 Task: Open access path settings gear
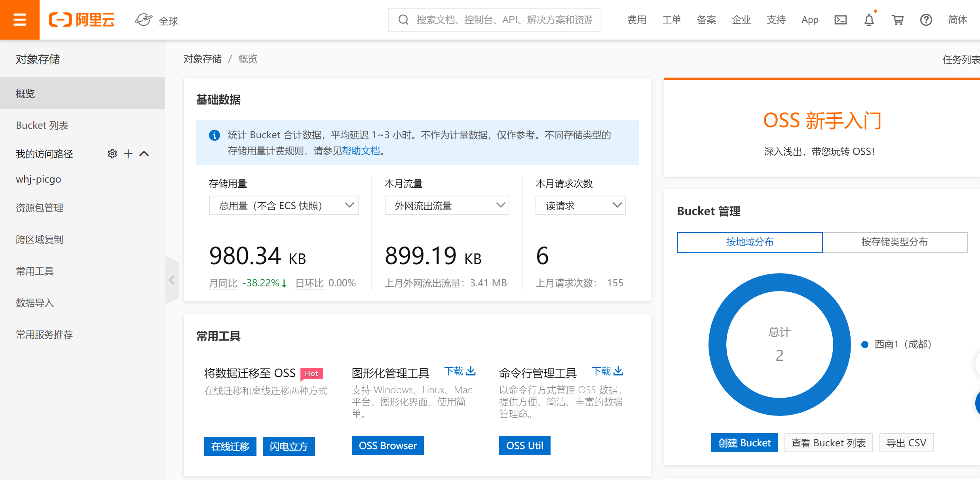click(112, 154)
